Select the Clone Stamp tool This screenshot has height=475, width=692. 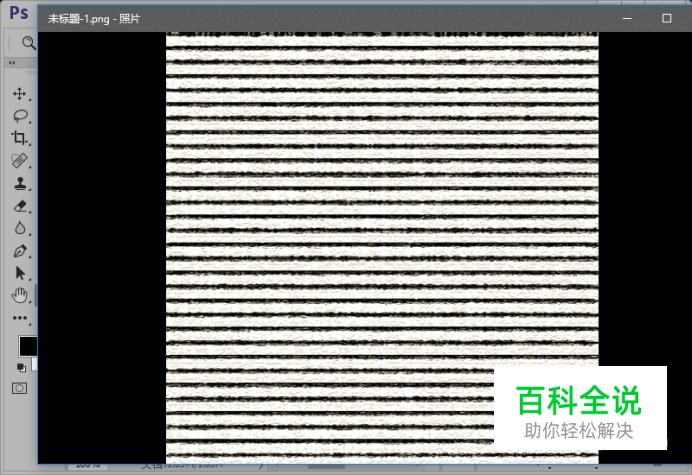(20, 183)
